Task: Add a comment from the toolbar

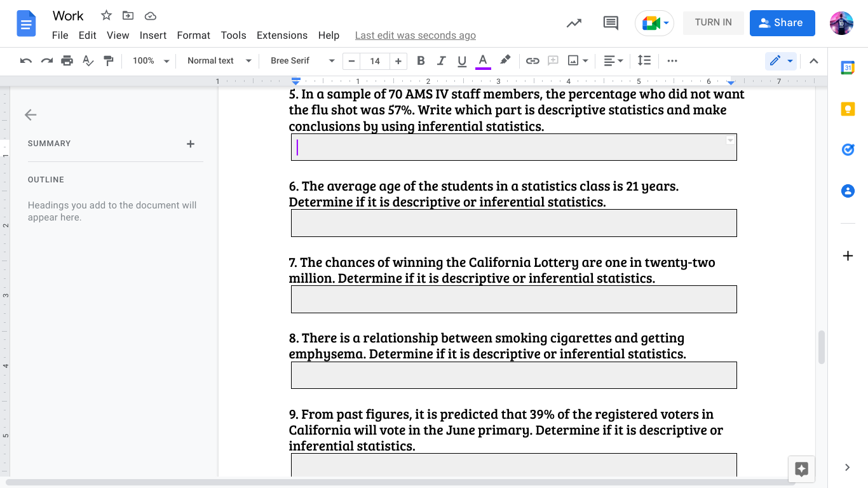Action: pos(553,61)
